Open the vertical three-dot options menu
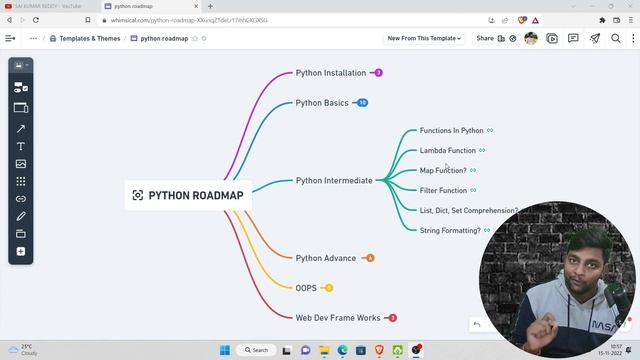 click(x=633, y=38)
